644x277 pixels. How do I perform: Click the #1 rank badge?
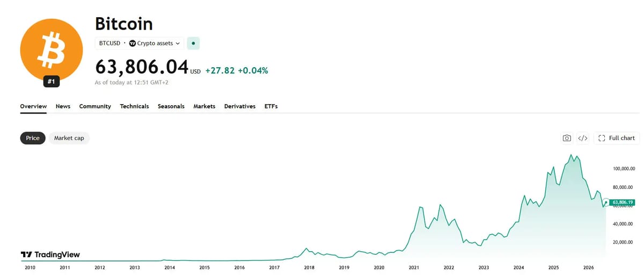coord(52,82)
